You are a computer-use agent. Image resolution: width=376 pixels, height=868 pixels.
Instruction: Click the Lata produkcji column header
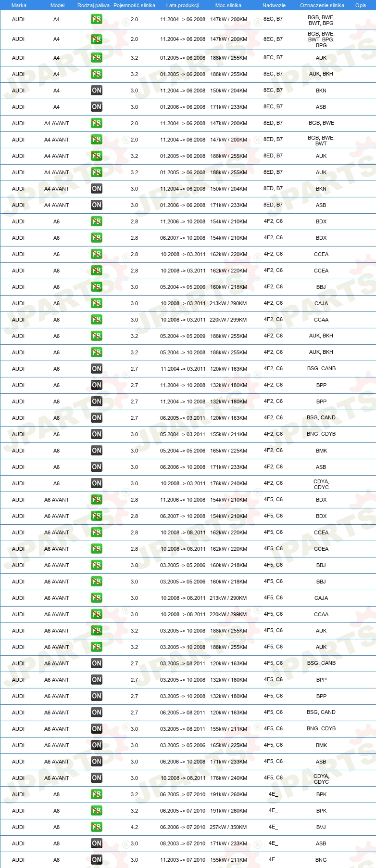coord(183,5)
